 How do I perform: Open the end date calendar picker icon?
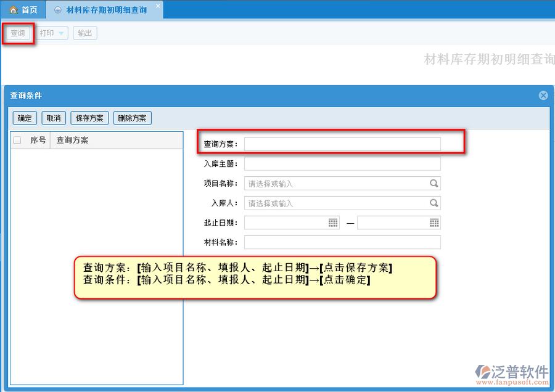[434, 223]
